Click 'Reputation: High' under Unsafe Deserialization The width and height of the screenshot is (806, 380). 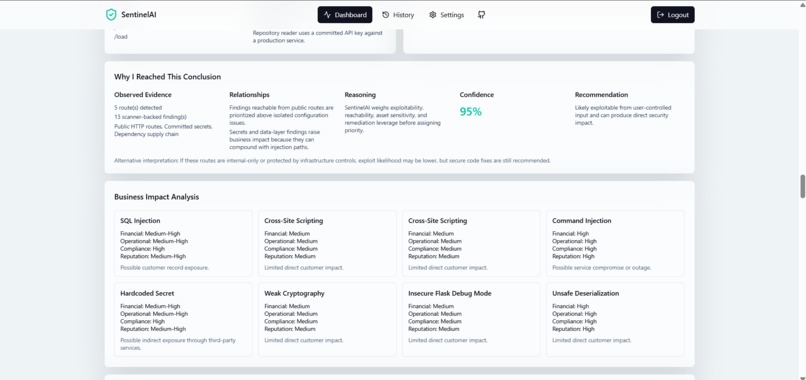click(x=573, y=329)
